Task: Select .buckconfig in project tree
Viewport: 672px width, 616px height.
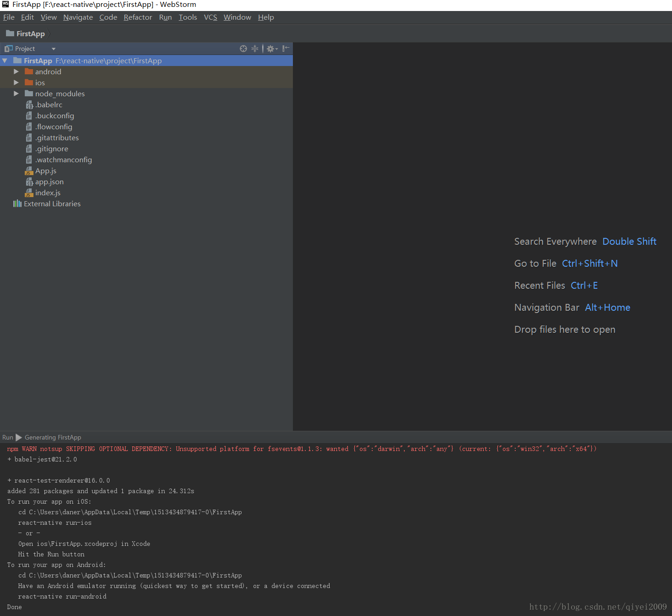Action: coord(55,116)
